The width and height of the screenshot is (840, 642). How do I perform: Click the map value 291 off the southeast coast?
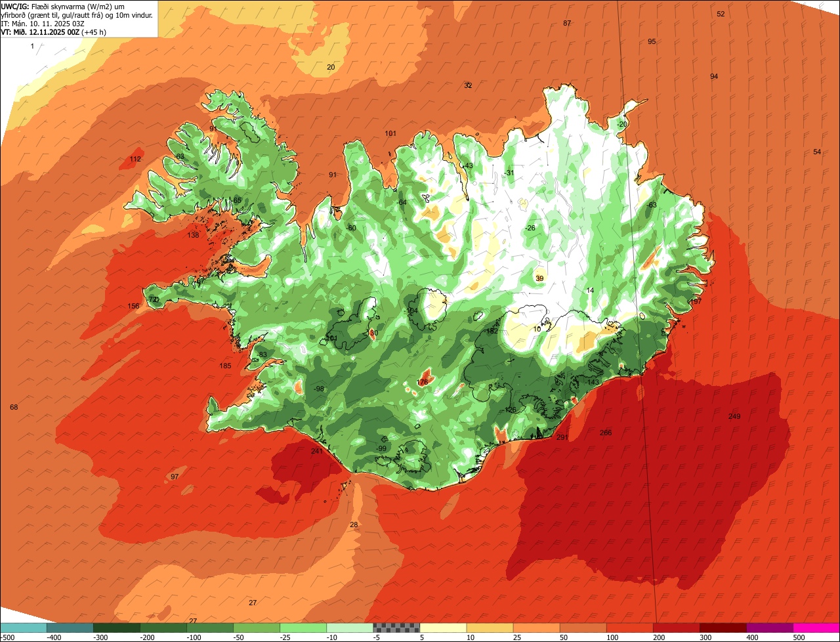pos(562,437)
